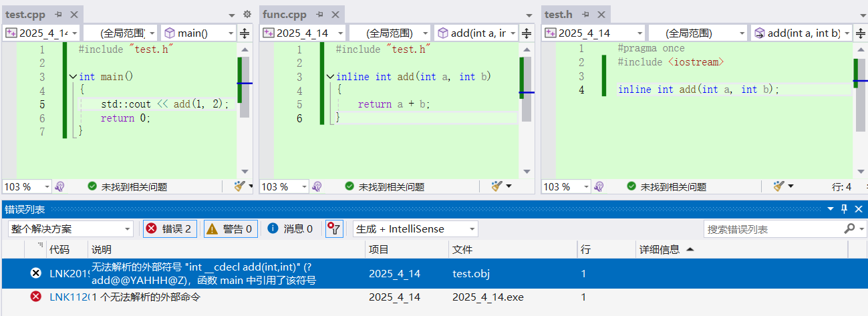
Task: Open zoom 103 % dropdown in test.h pane
Action: point(587,187)
